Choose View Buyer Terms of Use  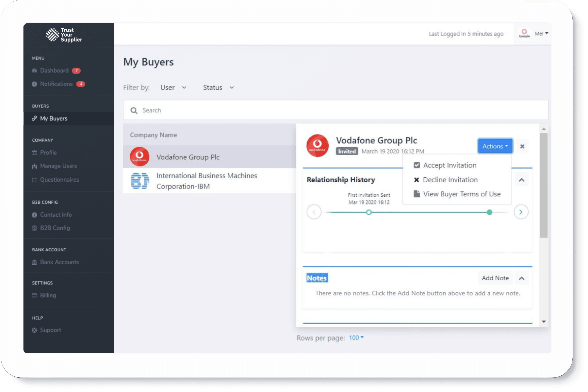click(462, 194)
